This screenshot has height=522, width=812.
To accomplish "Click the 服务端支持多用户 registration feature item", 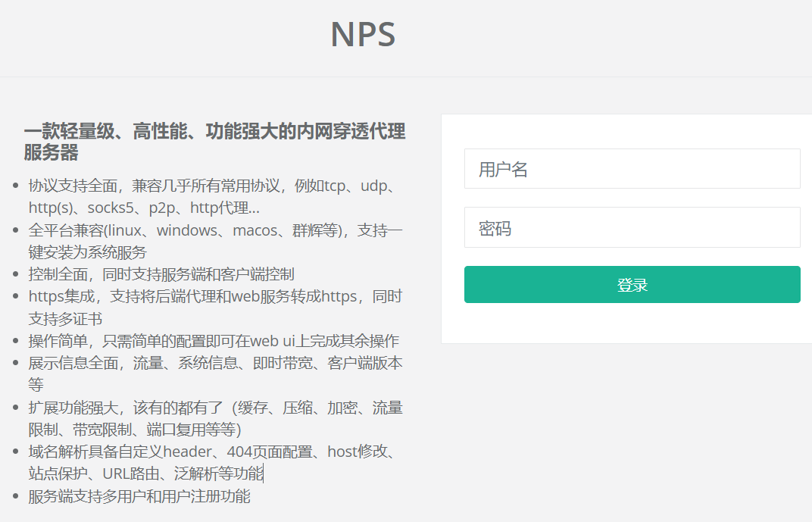I will point(139,497).
